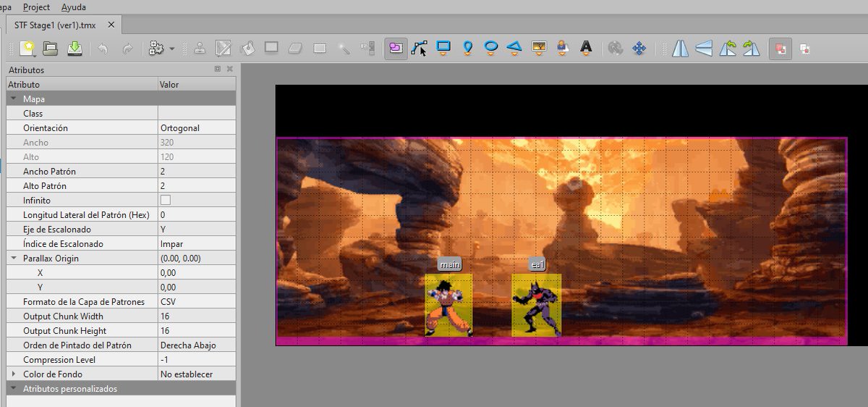Save the current map
The height and width of the screenshot is (407, 868).
[75, 49]
